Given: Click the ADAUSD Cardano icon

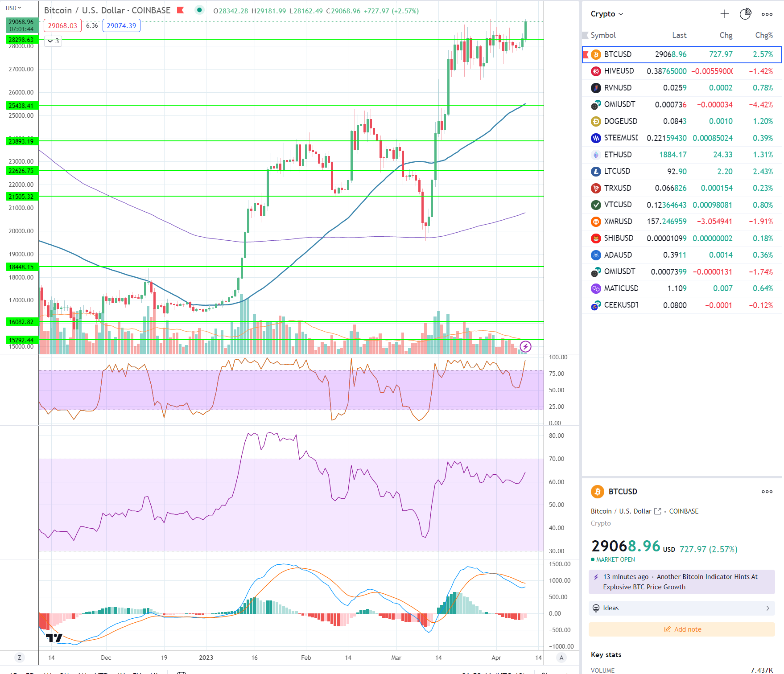Looking at the screenshot, I should (596, 255).
